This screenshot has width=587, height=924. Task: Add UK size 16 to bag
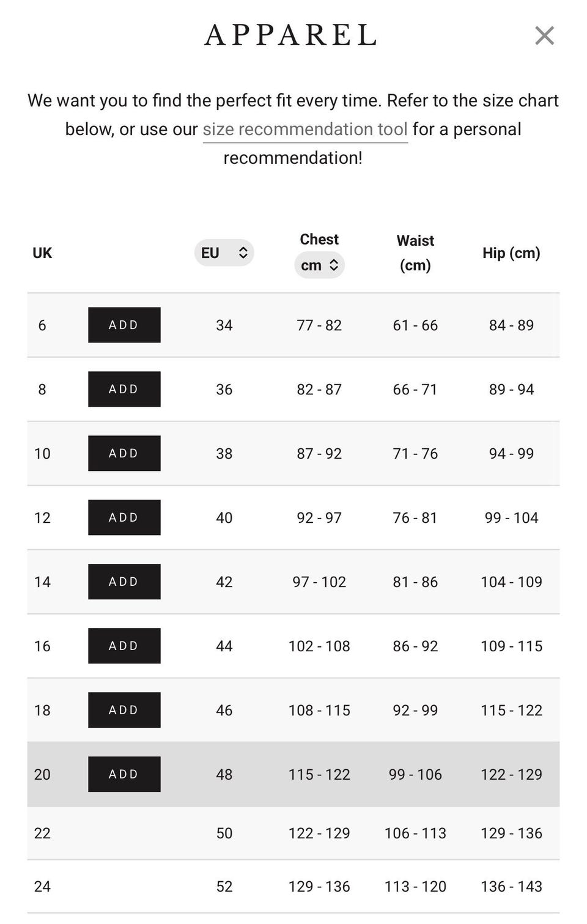pos(124,646)
